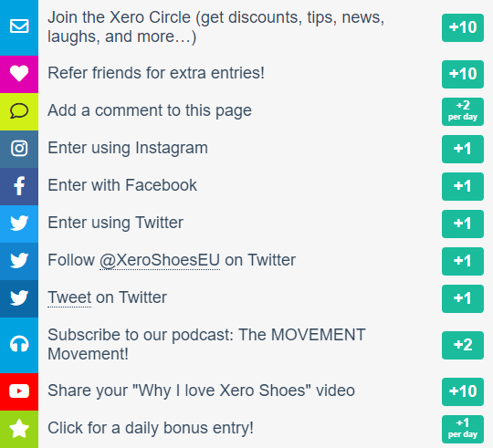The width and height of the screenshot is (493, 448).
Task: Click the Facebook logo icon
Action: tap(19, 185)
